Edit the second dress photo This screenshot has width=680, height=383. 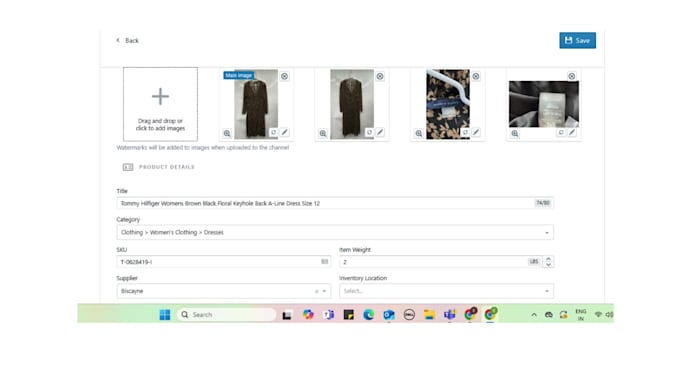coord(380,132)
